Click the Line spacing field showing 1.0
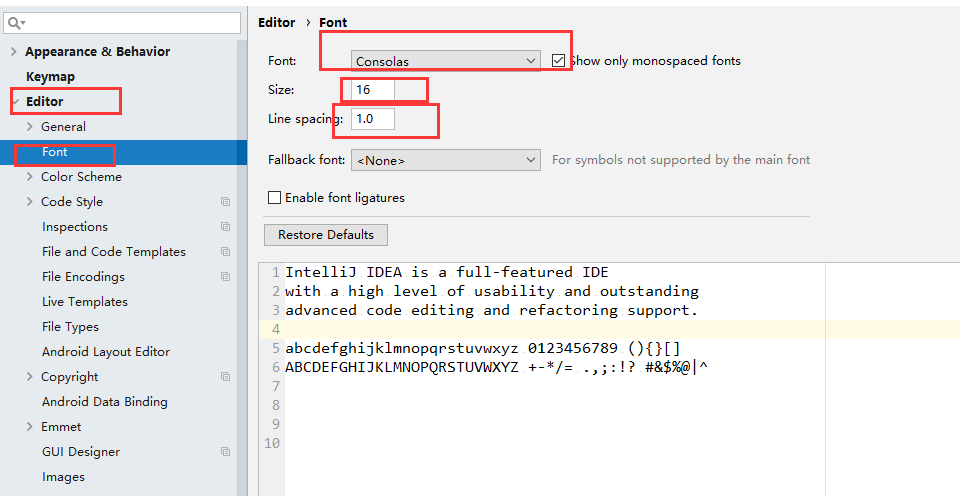Viewport: 960px width, 496px height. pyautogui.click(x=372, y=119)
